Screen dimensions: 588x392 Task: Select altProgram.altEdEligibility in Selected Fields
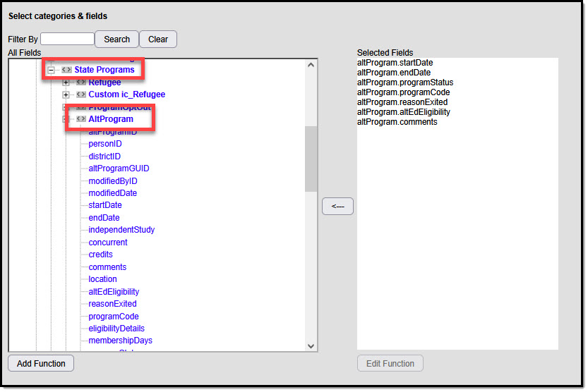(404, 112)
